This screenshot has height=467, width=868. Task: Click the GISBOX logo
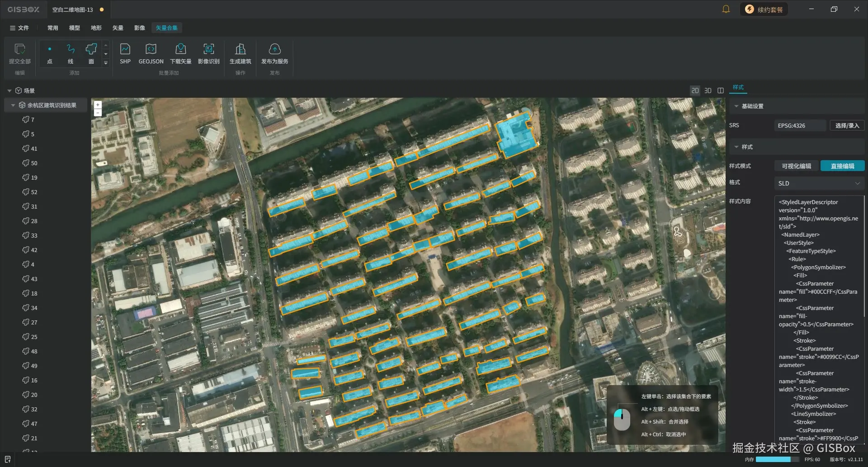pos(24,10)
